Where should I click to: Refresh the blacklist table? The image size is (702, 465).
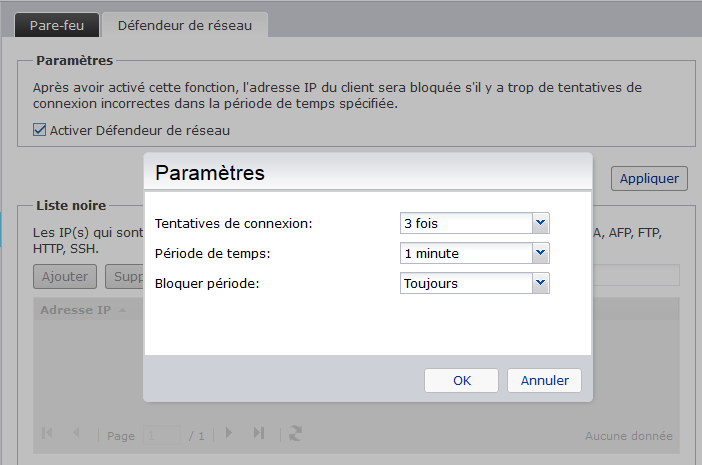point(295,433)
